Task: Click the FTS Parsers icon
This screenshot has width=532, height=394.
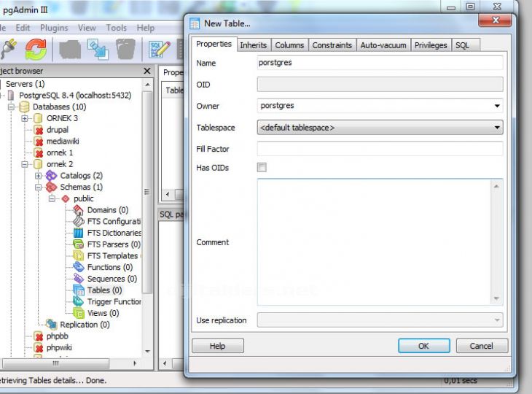Action: coord(79,244)
